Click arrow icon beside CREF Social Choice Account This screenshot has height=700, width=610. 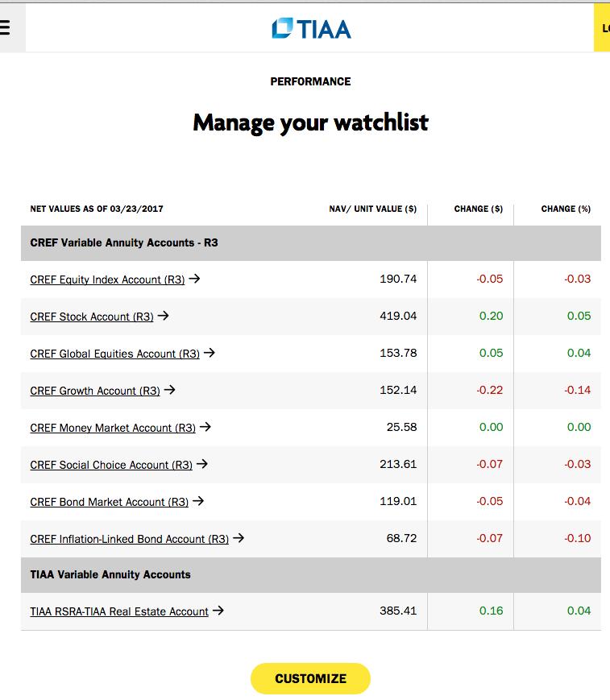click(202, 464)
